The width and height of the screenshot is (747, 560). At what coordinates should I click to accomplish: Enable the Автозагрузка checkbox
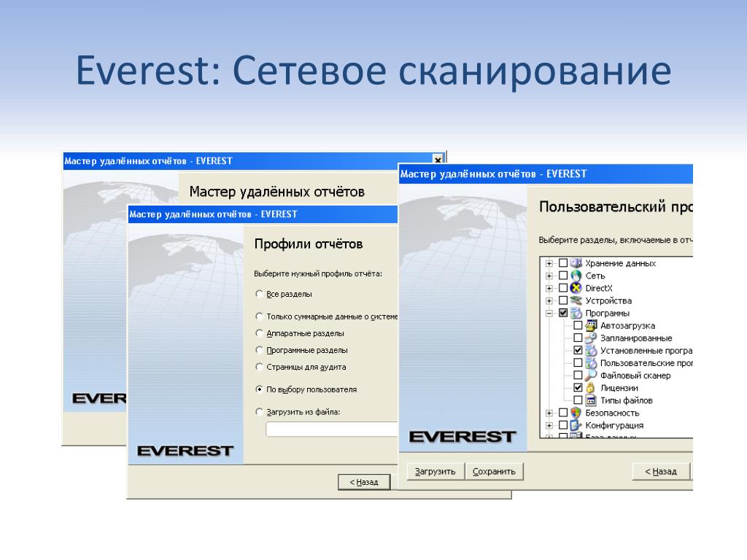coord(578,325)
